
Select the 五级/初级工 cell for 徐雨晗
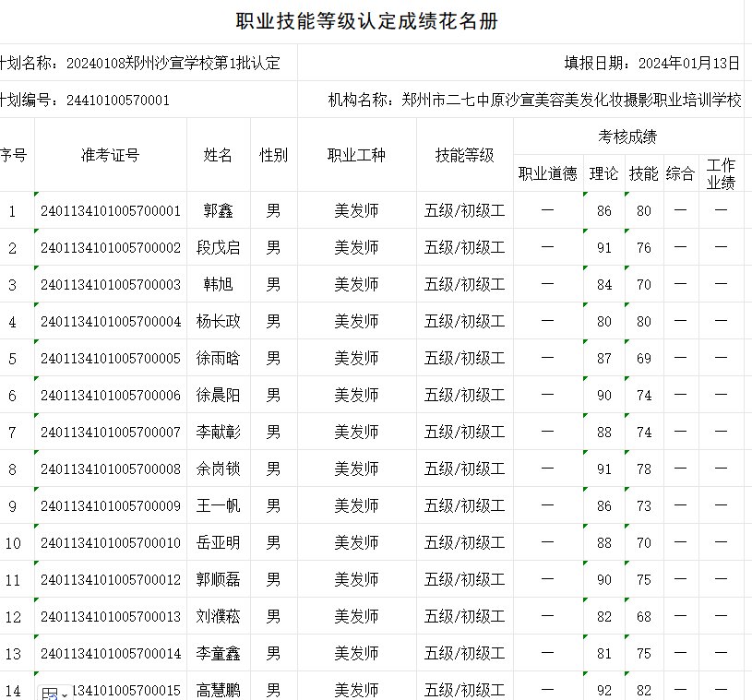[x=463, y=358]
